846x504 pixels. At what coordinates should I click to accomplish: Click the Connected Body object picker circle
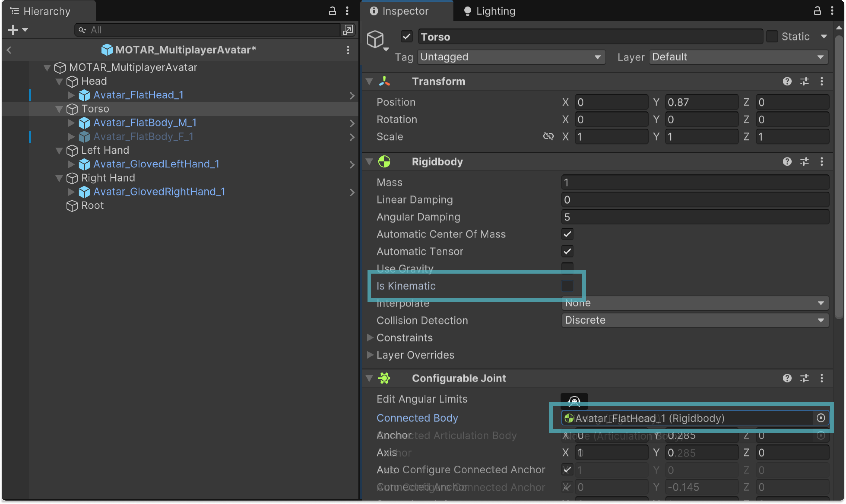click(x=821, y=418)
